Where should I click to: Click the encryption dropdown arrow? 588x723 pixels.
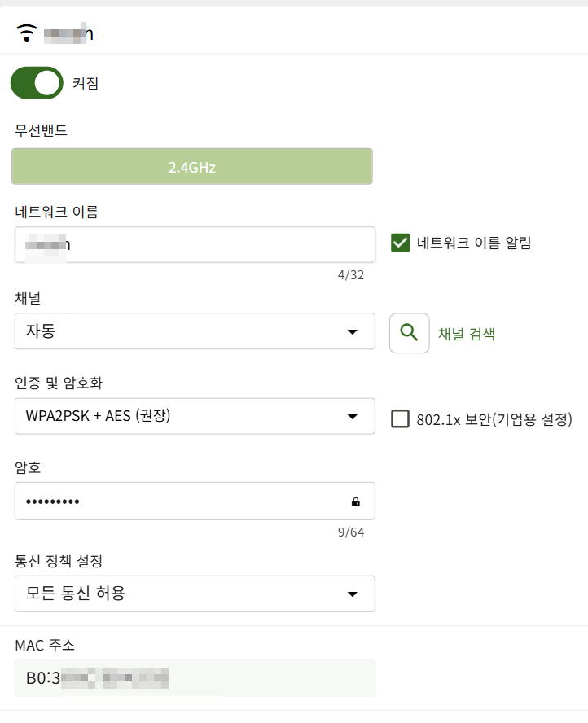point(353,417)
